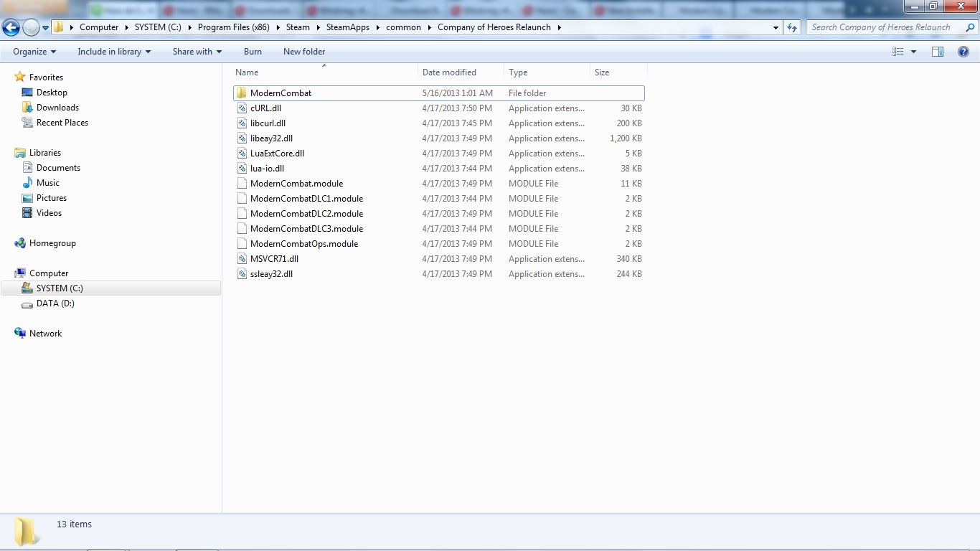Screen dimensions: 980x551
Task: Select the Libraries group header
Action: click(x=45, y=153)
